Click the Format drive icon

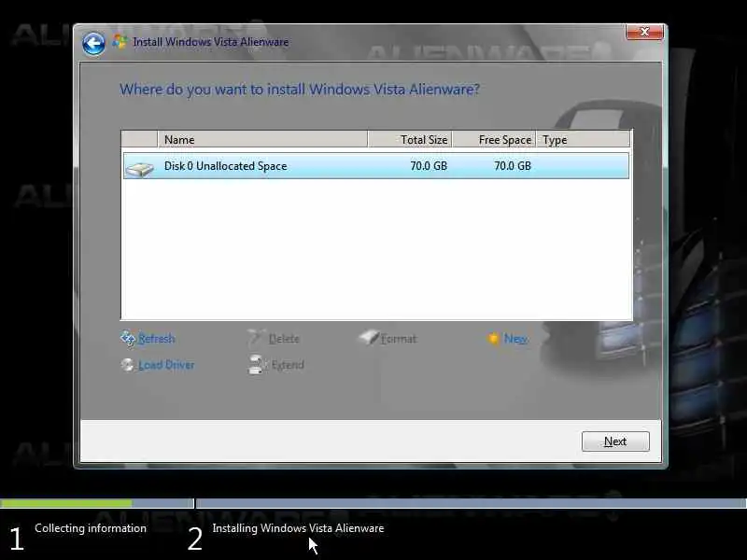point(368,338)
